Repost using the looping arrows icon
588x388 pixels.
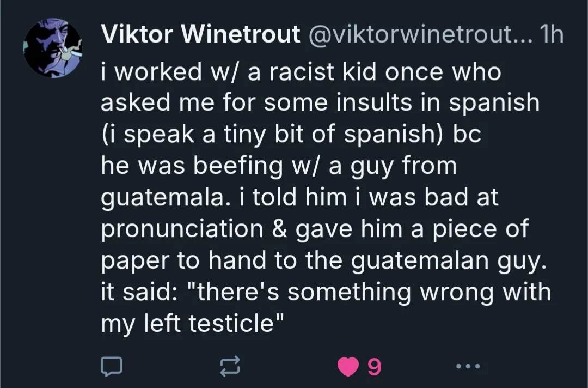click(230, 366)
